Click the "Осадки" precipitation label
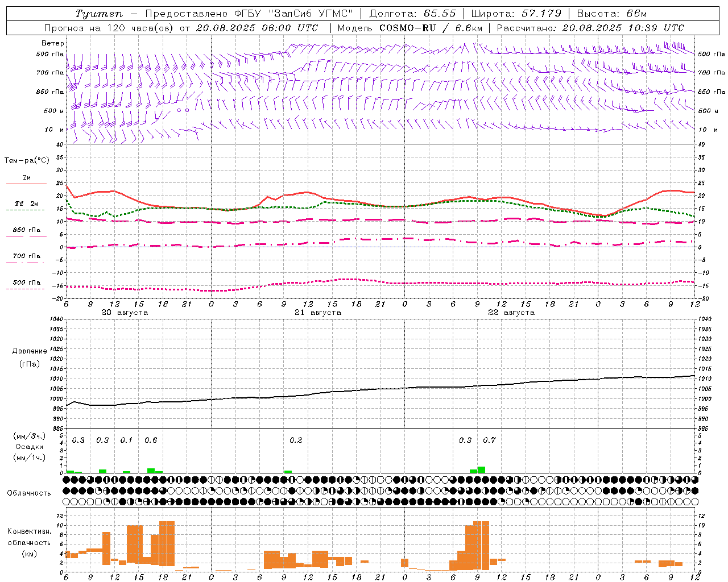 pos(30,447)
